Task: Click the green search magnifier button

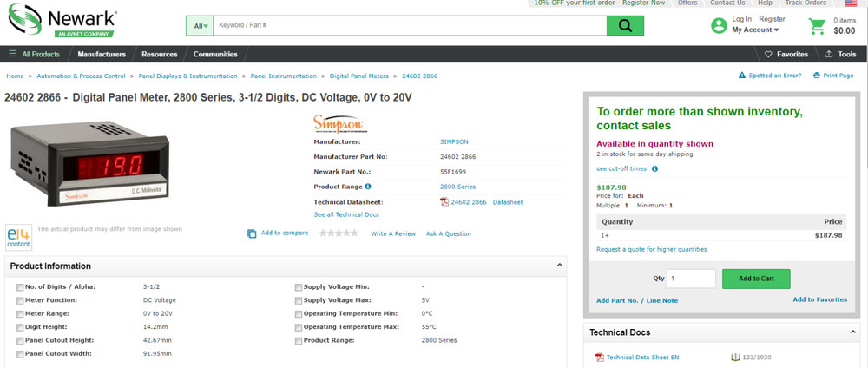Action: point(625,26)
